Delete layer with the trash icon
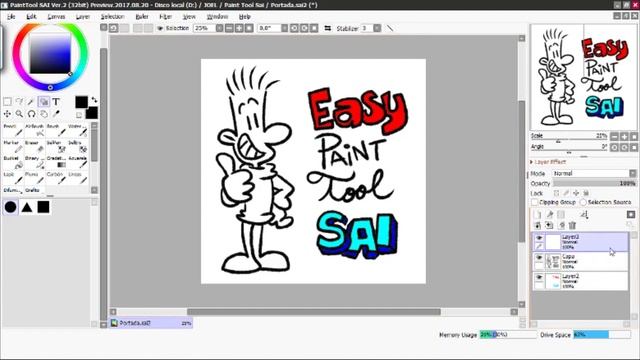 point(572,225)
